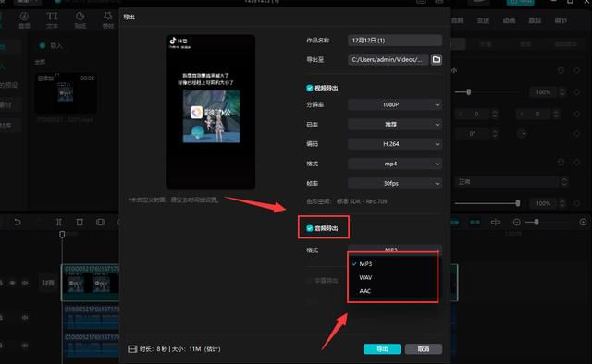Select the split clip tool icon
592x364 pixels.
(59, 222)
